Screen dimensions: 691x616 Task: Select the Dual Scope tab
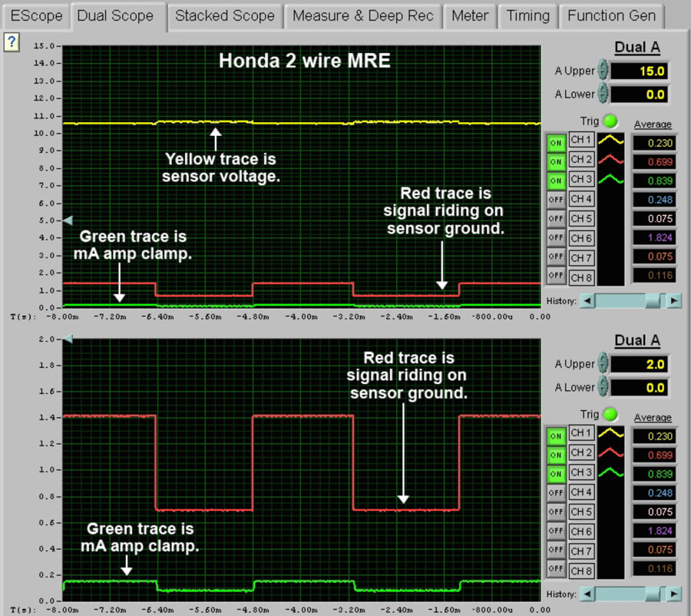tap(118, 16)
